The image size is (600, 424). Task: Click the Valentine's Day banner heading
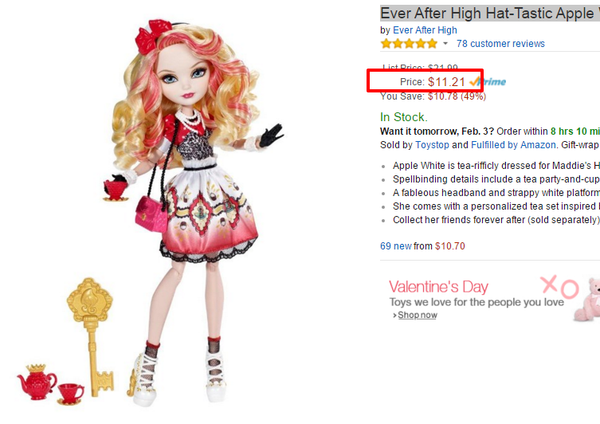[x=439, y=287]
